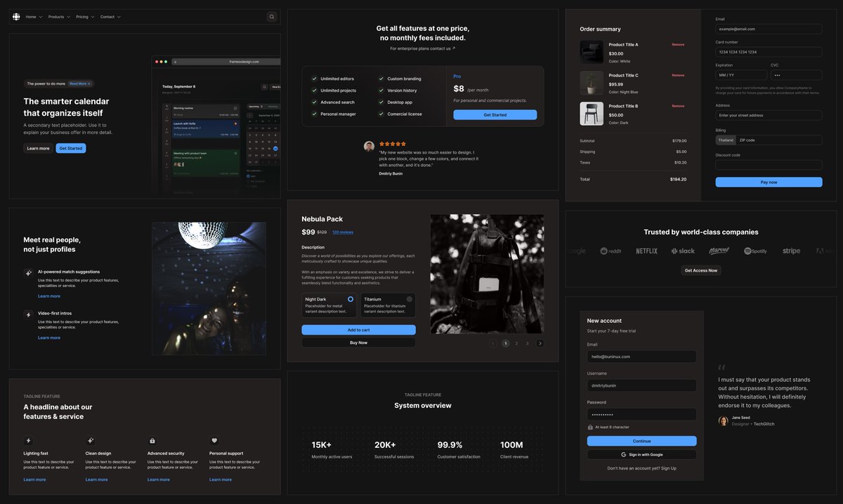Select product image page 1
This screenshot has width=843, height=504.
tap(505, 343)
